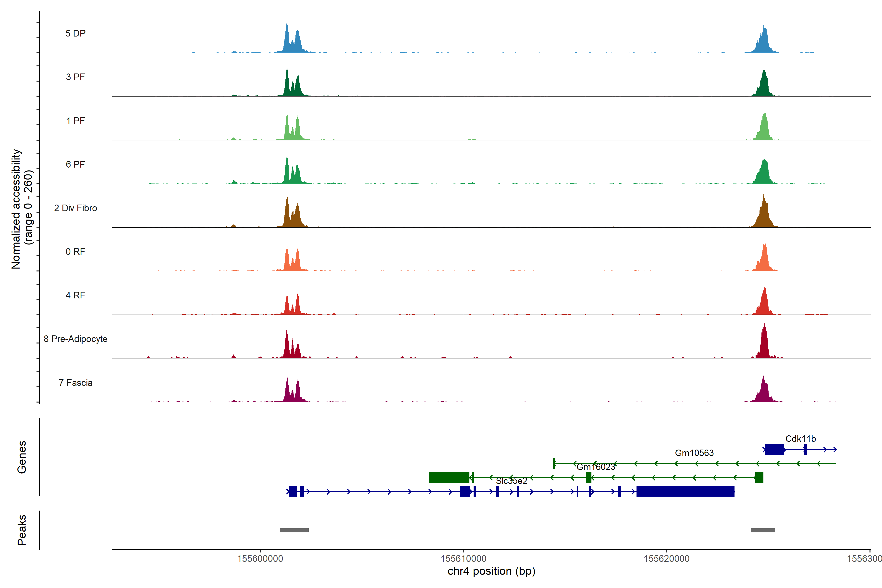Click the 155620000 axis tick label
The width and height of the screenshot is (882, 588).
coord(666,558)
